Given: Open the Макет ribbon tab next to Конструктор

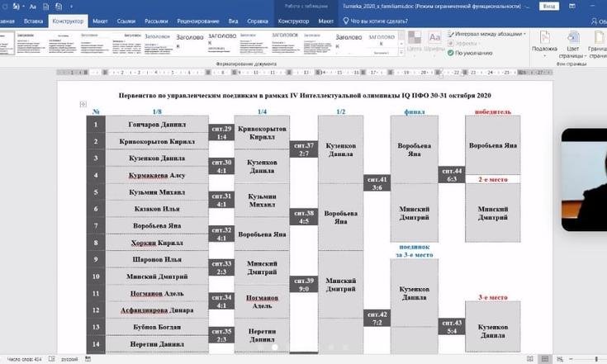Looking at the screenshot, I should click(x=100, y=21).
